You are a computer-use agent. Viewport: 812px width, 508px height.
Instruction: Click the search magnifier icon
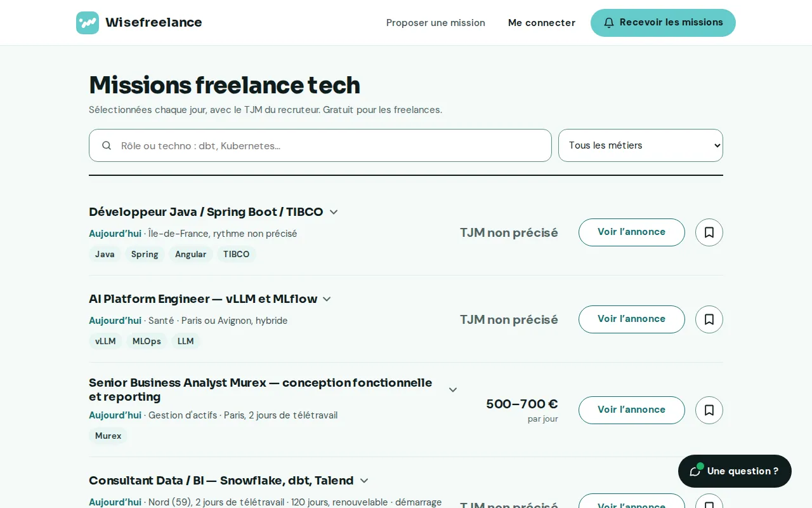(107, 145)
